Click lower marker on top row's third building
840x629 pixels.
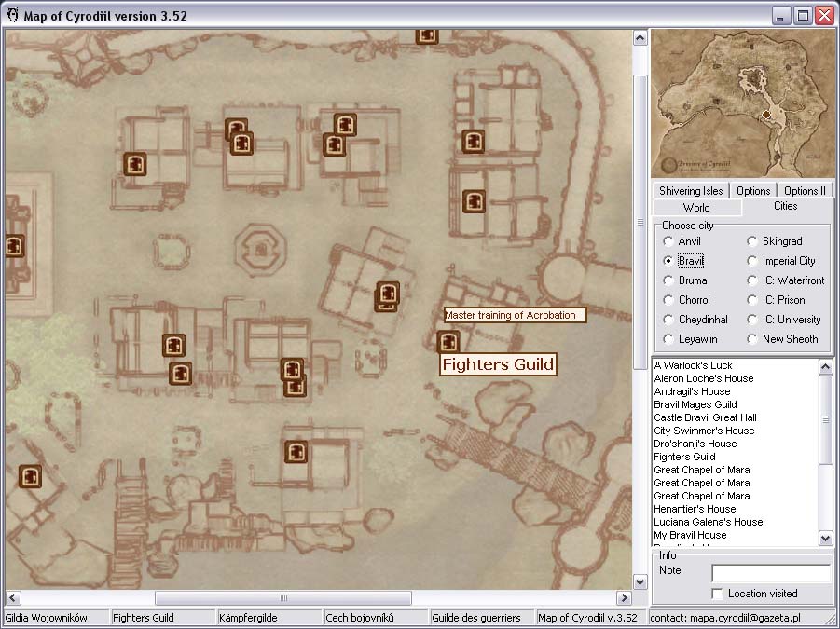click(335, 145)
